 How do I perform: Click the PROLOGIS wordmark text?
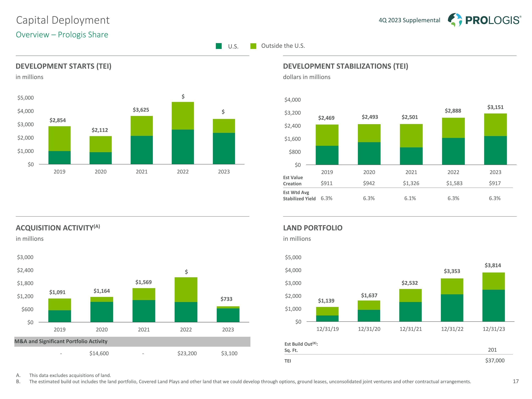(493, 20)
